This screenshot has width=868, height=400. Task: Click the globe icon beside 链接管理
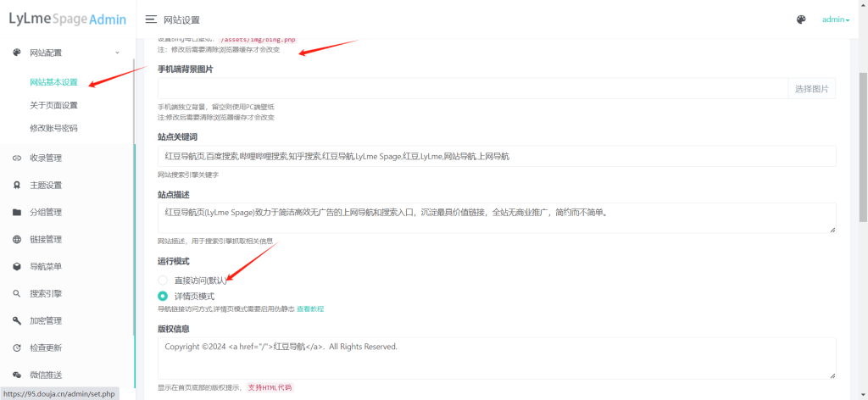17,240
